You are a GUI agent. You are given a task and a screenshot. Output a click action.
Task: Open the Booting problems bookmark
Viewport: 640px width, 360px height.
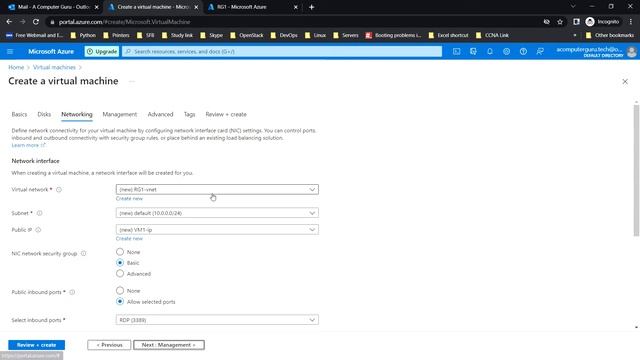pyautogui.click(x=393, y=35)
